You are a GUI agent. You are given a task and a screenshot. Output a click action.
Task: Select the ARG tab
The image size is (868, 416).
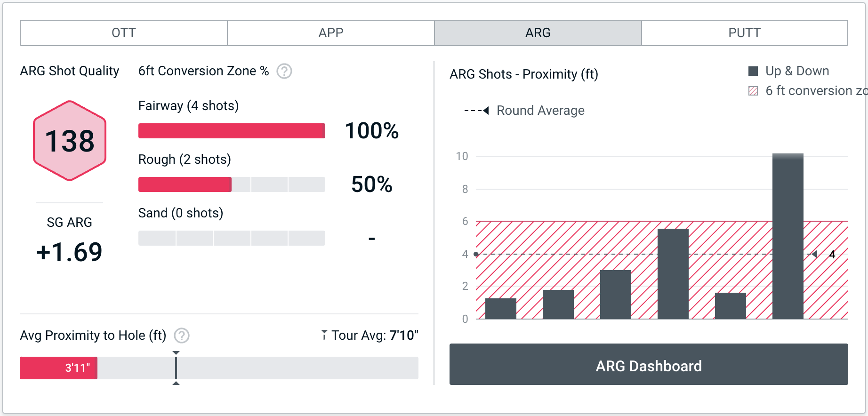[538, 33]
